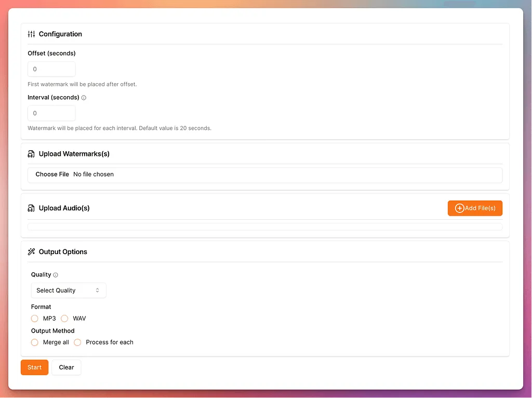
Task: Open the Select Quality dropdown
Action: (69, 290)
